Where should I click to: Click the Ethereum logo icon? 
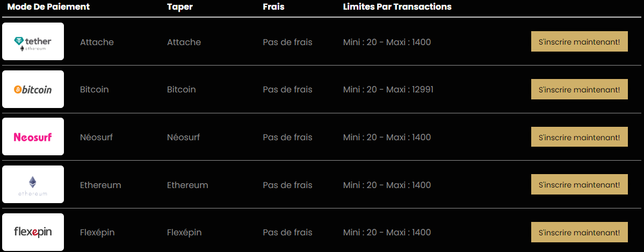[33, 184]
